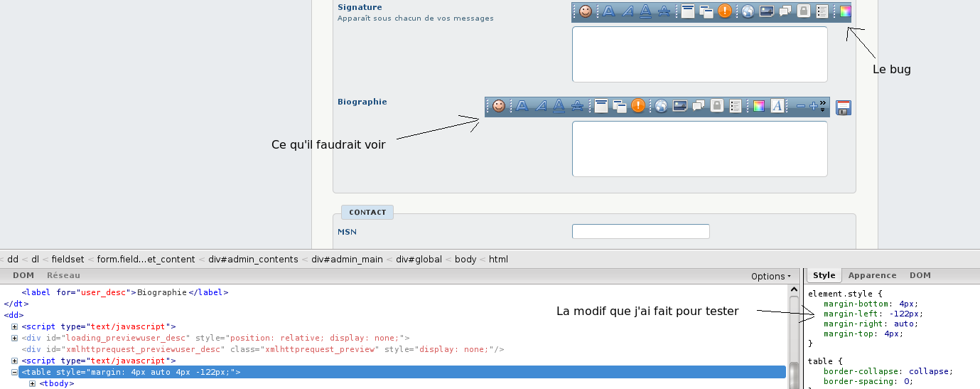Click the orange warning icon in Signature toolbar

[x=725, y=11]
